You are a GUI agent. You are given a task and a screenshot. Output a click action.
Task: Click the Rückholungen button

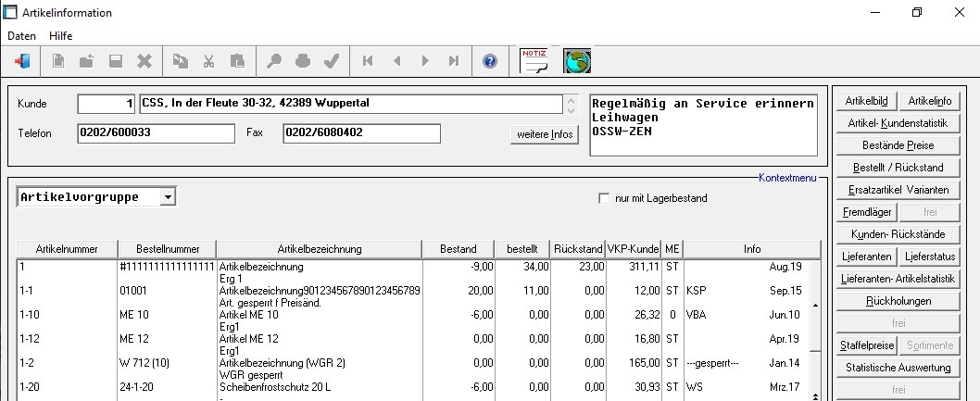coord(898,301)
